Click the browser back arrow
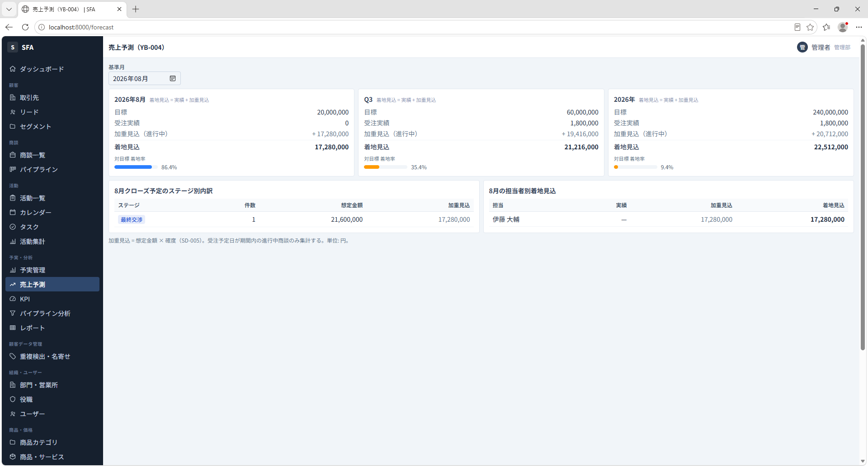 (x=9, y=27)
